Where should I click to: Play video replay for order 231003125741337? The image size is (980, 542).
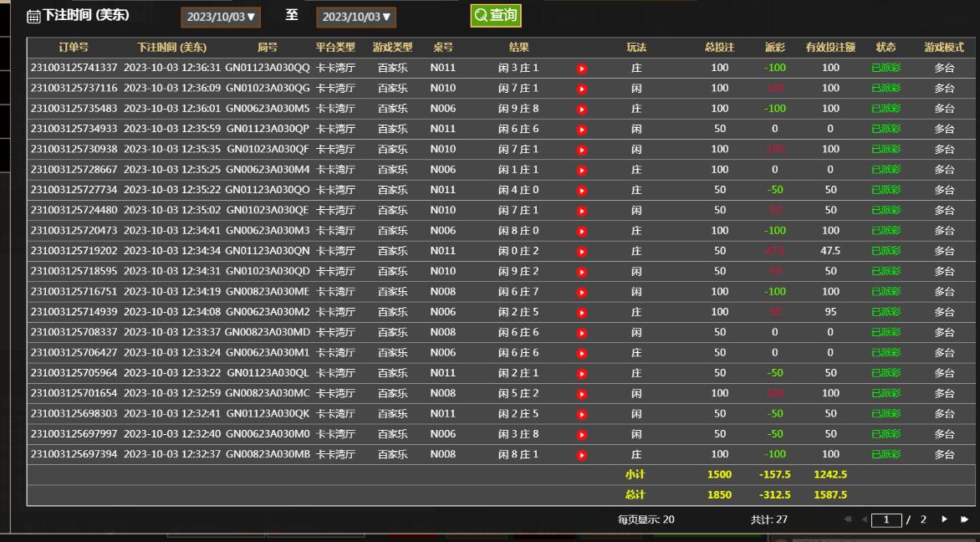[x=582, y=68]
